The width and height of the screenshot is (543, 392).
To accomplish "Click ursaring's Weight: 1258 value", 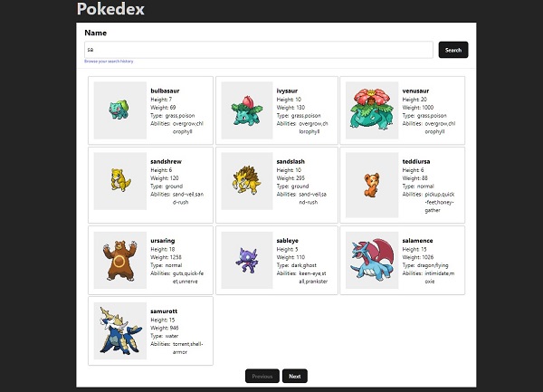I will (x=166, y=257).
